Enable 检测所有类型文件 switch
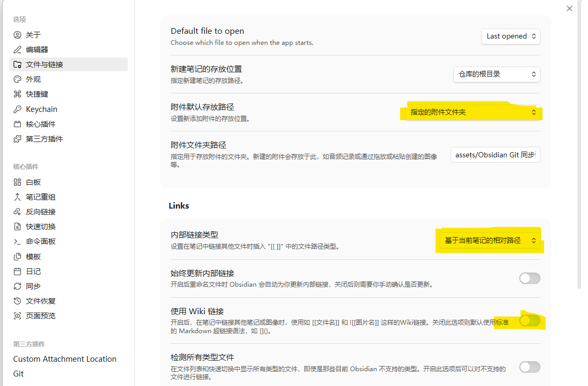 [529, 367]
